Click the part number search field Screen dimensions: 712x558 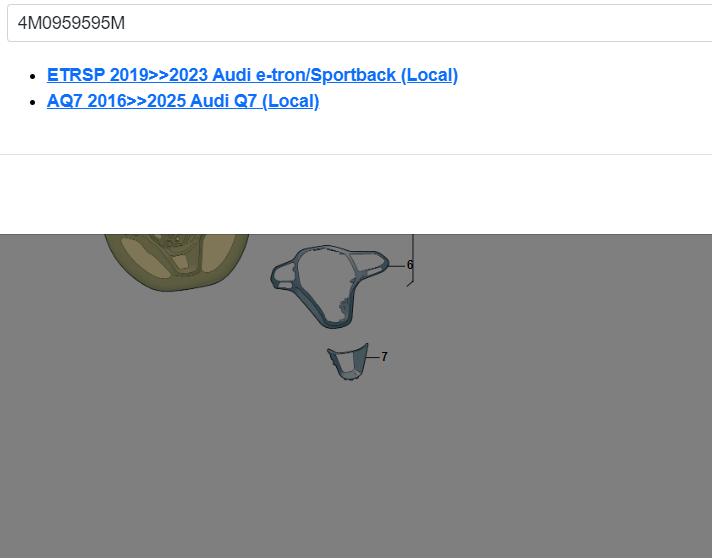(360, 23)
